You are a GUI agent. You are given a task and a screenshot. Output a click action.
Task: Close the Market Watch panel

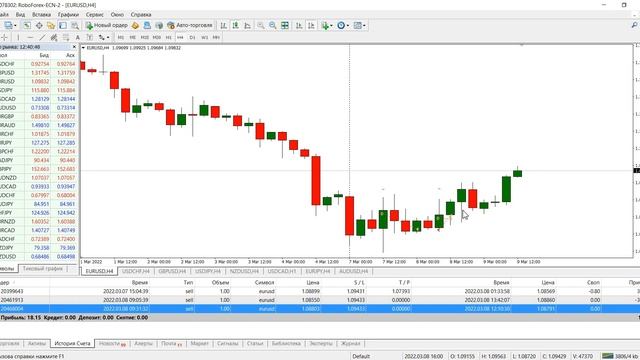click(x=74, y=47)
